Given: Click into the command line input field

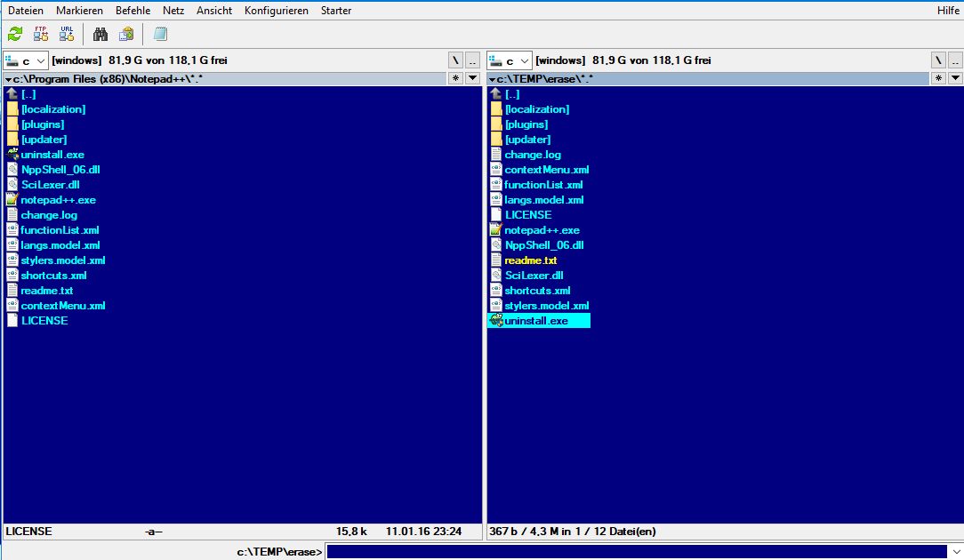Looking at the screenshot, I should [637, 551].
